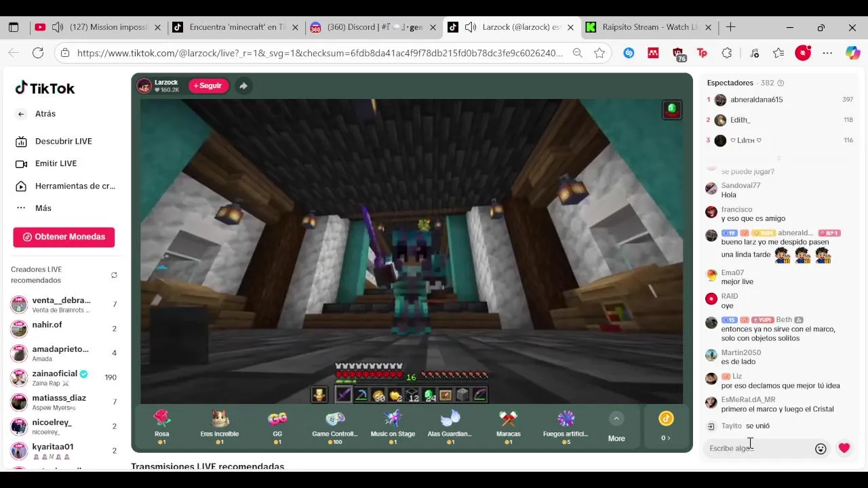The height and width of the screenshot is (488, 868).
Task: Switch to the Discord browser tab
Action: pos(374,27)
